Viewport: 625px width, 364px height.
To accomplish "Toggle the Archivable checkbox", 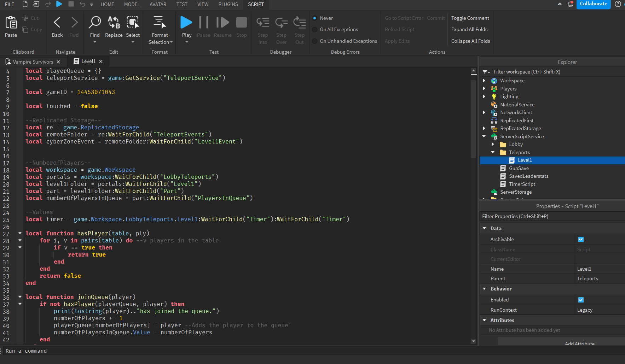I will 581,239.
